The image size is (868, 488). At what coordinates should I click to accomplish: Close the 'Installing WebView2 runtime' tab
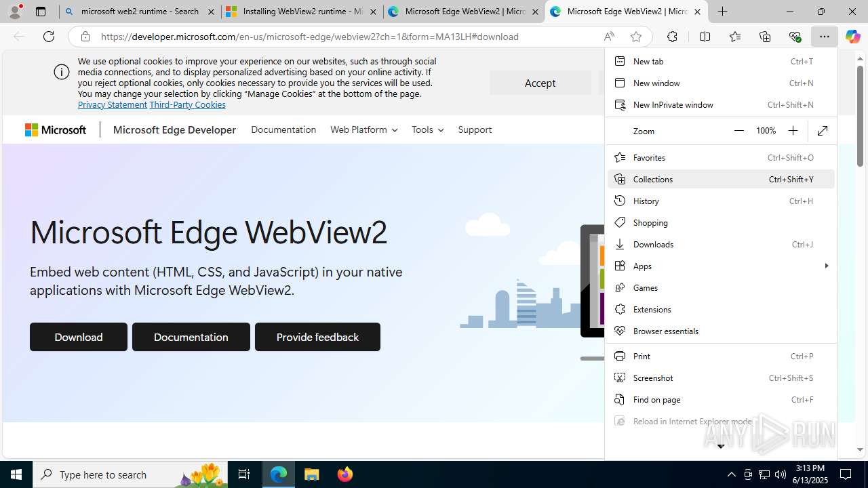pyautogui.click(x=373, y=12)
